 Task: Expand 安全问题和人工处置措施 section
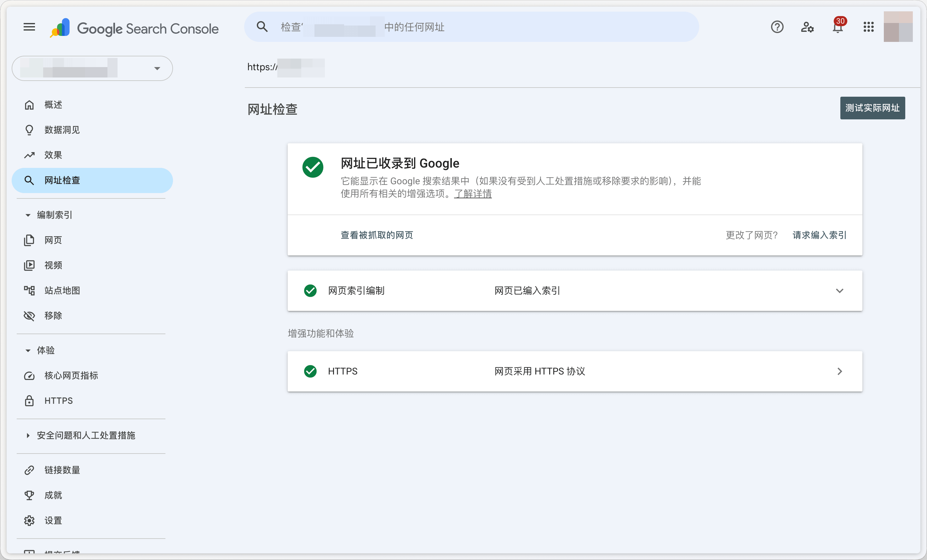(x=81, y=435)
